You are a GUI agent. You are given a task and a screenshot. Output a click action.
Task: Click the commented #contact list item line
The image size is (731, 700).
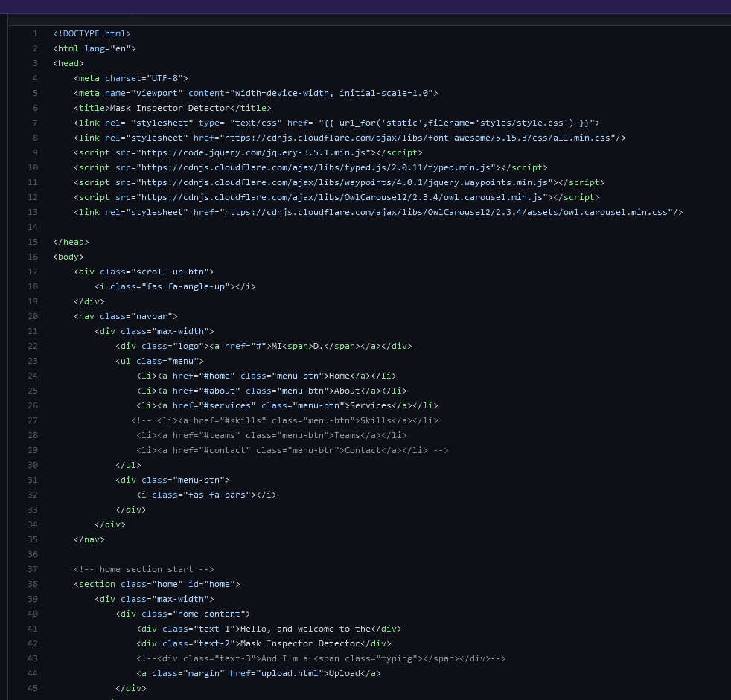[x=293, y=451]
